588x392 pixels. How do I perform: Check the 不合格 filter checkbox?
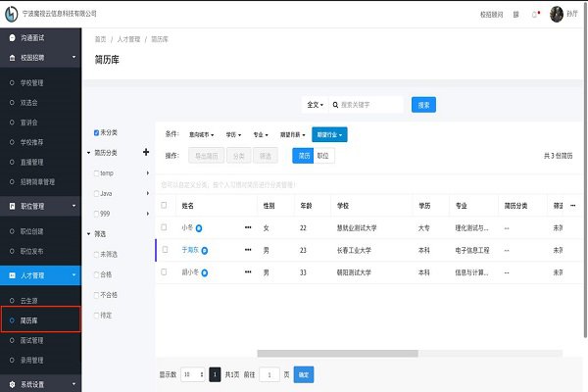(x=96, y=295)
